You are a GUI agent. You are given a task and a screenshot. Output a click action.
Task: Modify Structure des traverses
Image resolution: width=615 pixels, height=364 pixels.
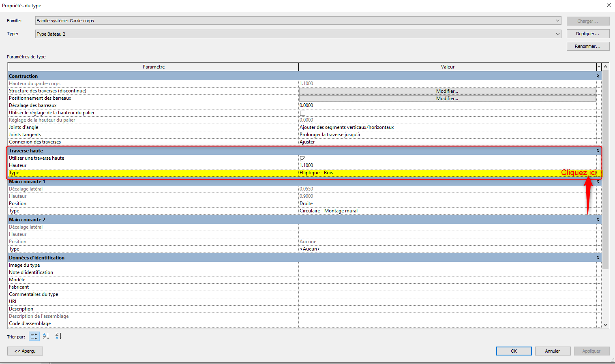448,91
